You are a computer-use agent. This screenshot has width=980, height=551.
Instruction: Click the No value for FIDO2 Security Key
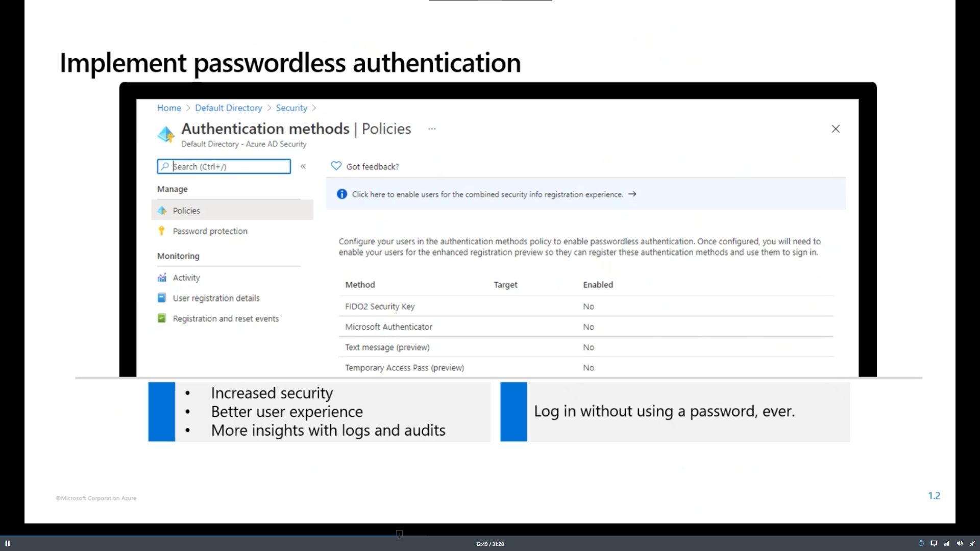pos(589,307)
